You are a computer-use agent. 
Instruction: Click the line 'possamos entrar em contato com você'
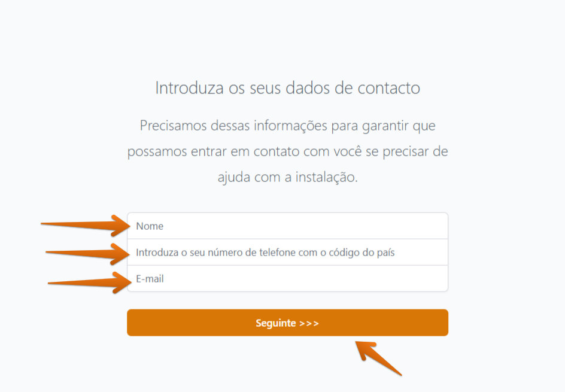point(287,151)
